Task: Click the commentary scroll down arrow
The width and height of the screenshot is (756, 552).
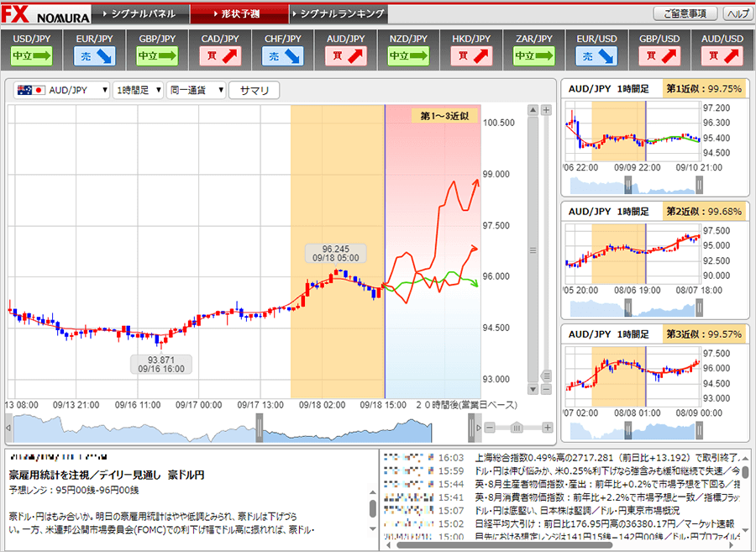Action: tap(372, 528)
